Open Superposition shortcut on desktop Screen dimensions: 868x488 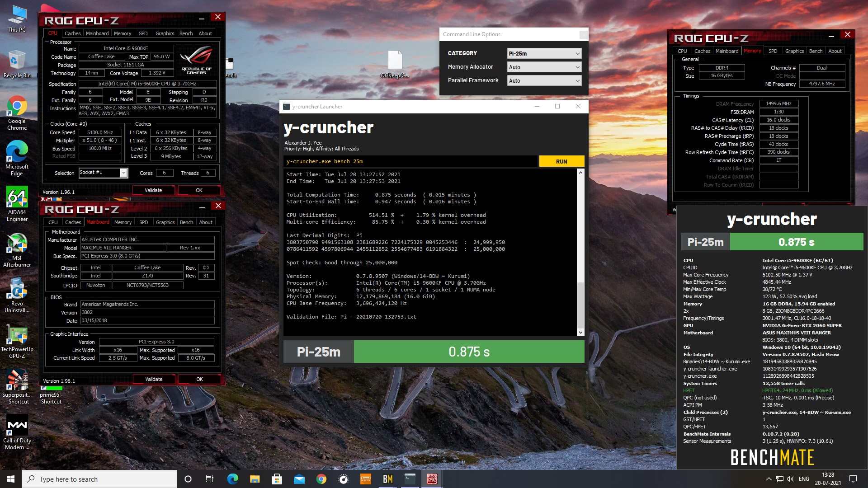[17, 387]
